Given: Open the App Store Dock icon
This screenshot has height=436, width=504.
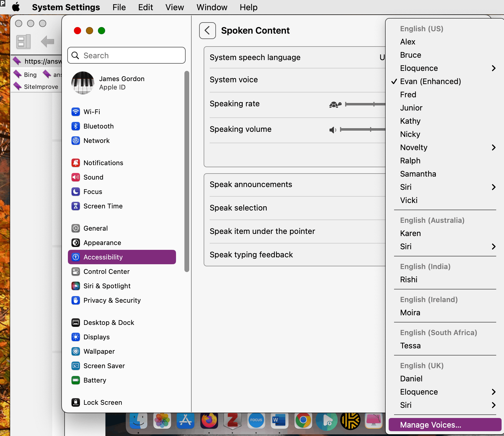Looking at the screenshot, I should point(186,420).
